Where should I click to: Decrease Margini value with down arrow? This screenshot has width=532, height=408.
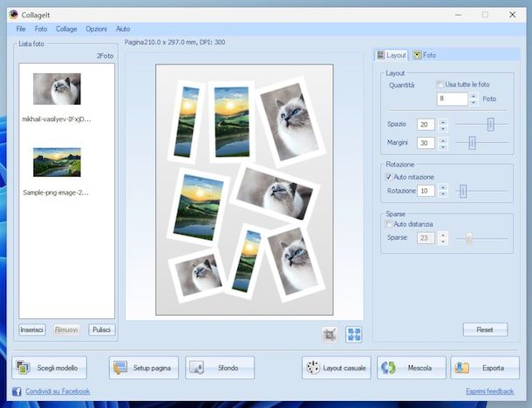point(442,146)
